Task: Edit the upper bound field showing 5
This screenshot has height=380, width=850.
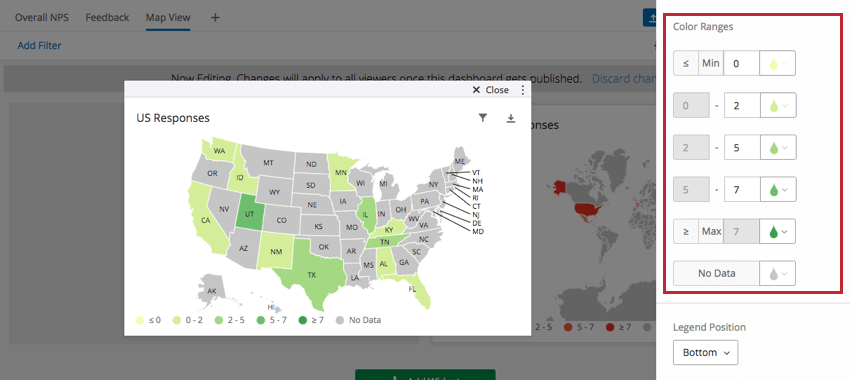Action: (742, 147)
